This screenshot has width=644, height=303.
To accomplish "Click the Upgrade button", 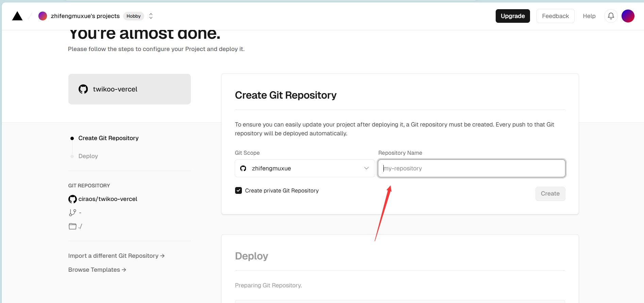I will [513, 16].
